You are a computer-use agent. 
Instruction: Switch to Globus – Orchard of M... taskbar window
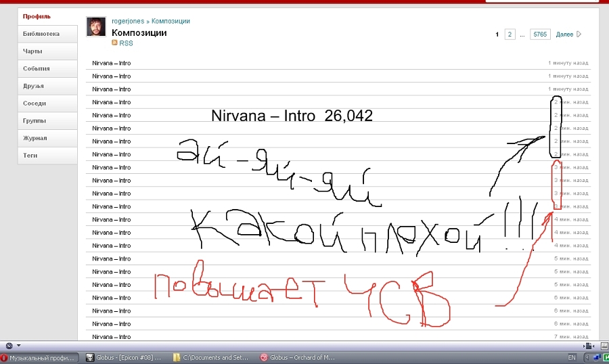pyautogui.click(x=300, y=358)
